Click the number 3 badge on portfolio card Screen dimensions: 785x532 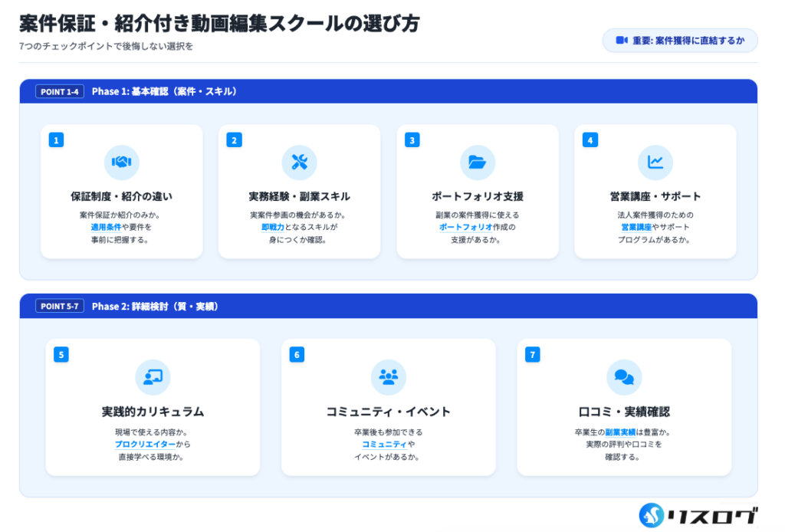(x=412, y=140)
